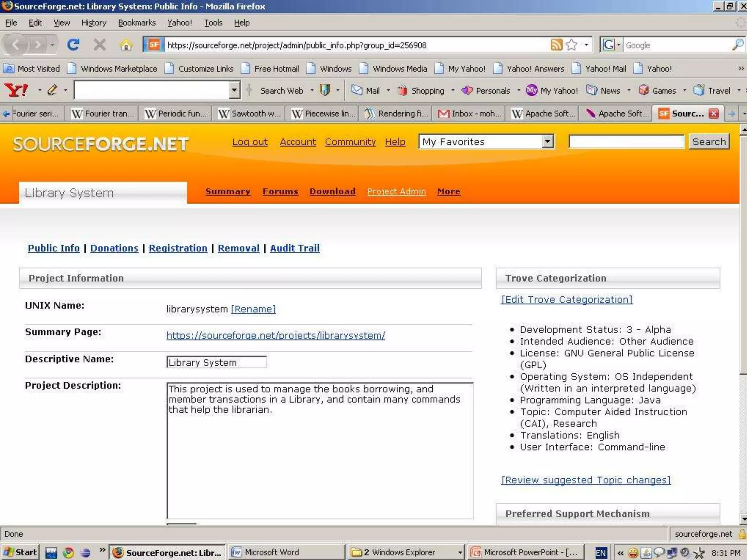Click the SourceForge site search field
Image resolution: width=747 pixels, height=560 pixels.
pyautogui.click(x=627, y=141)
